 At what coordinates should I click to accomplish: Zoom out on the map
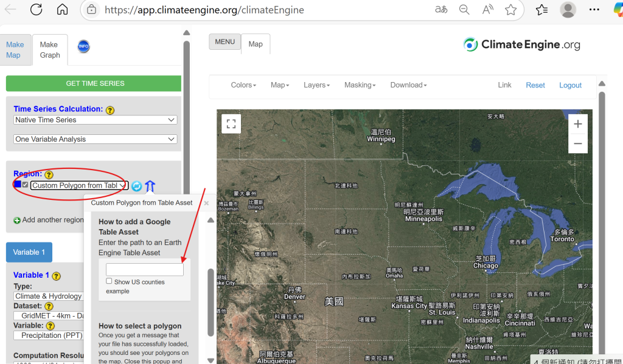coord(578,143)
